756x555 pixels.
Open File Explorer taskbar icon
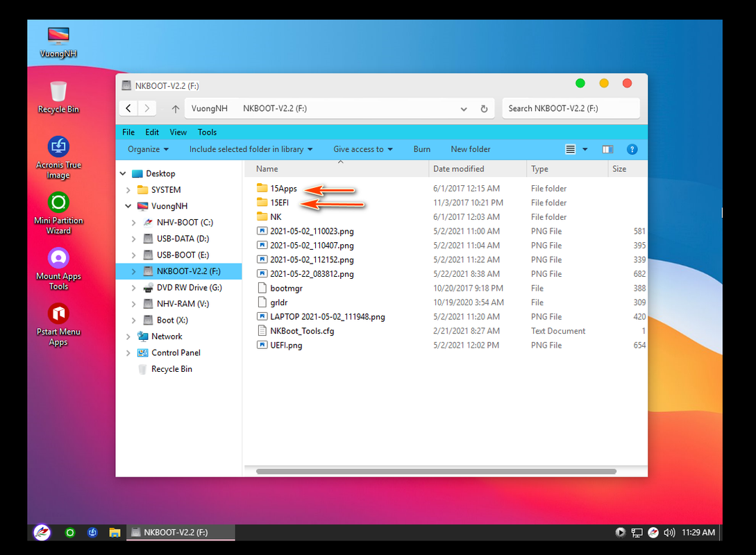115,532
